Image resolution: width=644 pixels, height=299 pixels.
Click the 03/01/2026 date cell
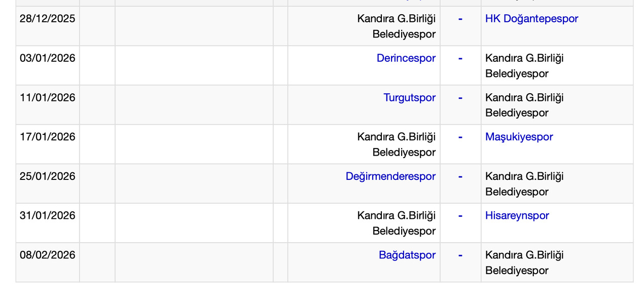(x=47, y=58)
